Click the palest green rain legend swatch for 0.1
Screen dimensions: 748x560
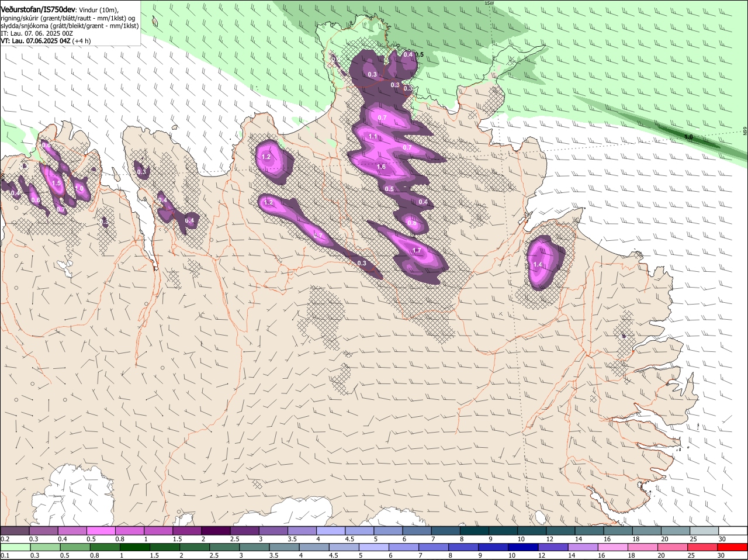[15, 547]
